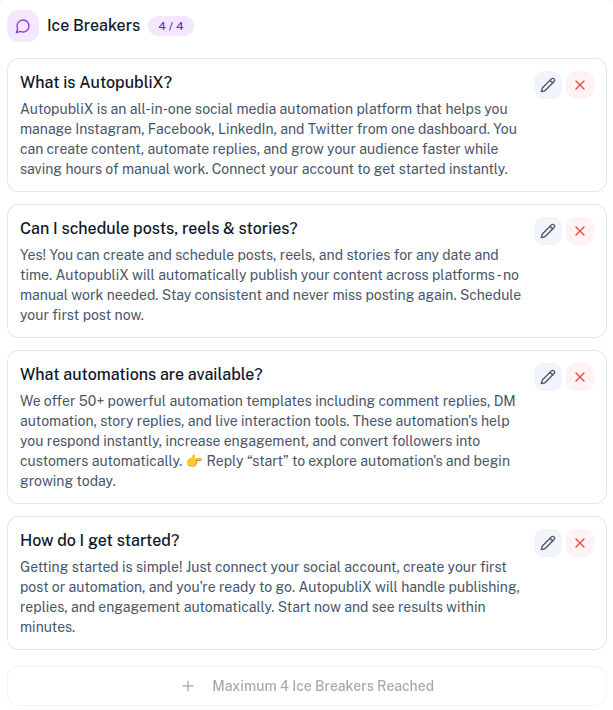613x710 pixels.
Task: Click the plus icon in Maximum Ice Breakers bar
Action: click(187, 686)
